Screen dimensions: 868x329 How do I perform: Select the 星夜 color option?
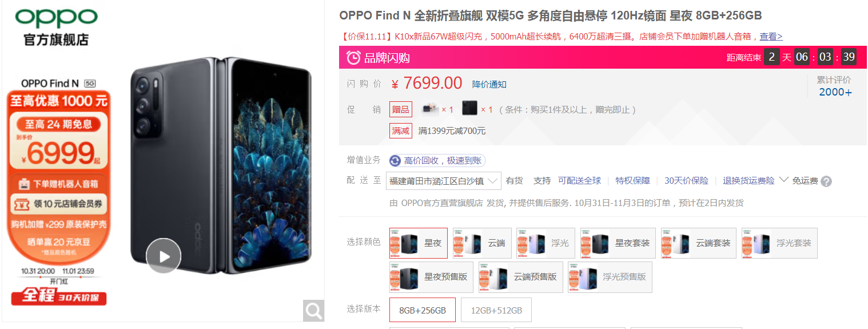(x=419, y=243)
